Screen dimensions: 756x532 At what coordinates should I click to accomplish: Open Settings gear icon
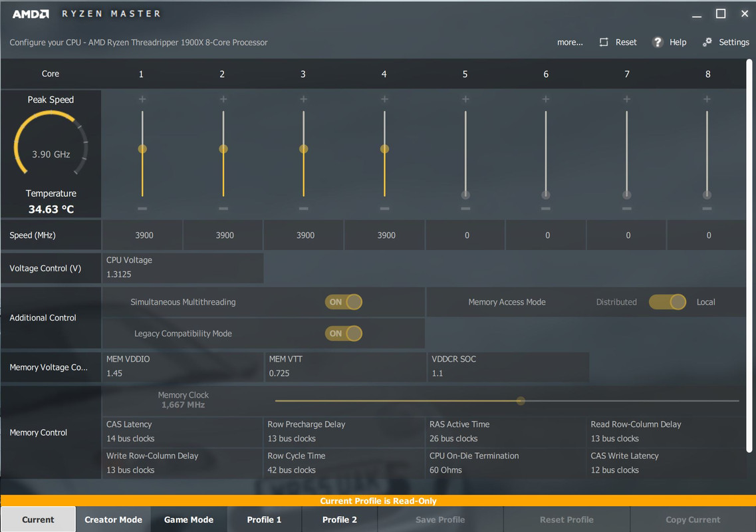tap(707, 42)
